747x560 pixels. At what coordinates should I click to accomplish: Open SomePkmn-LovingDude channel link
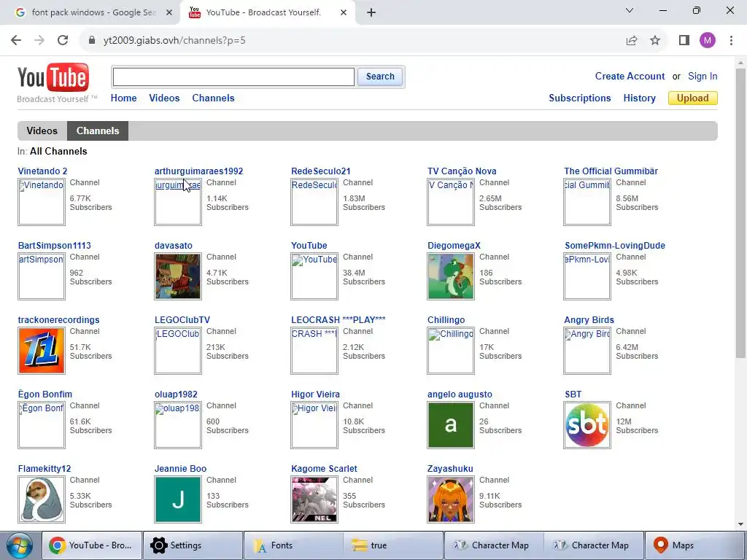pos(614,246)
